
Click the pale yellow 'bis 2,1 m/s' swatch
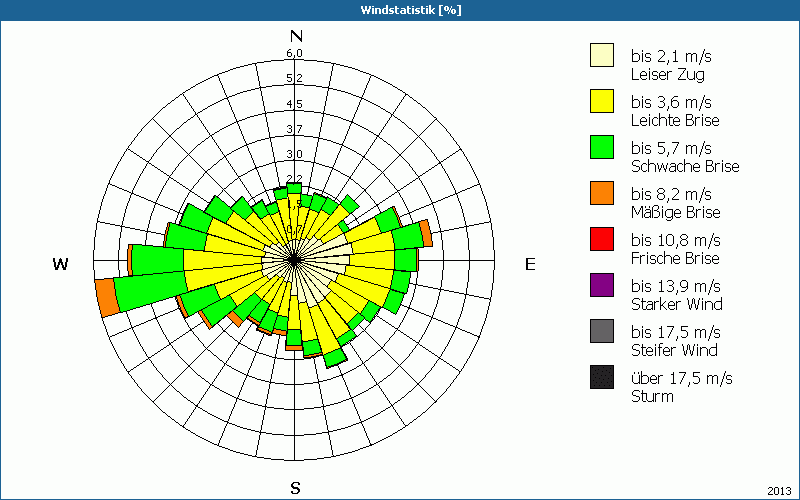tap(602, 55)
